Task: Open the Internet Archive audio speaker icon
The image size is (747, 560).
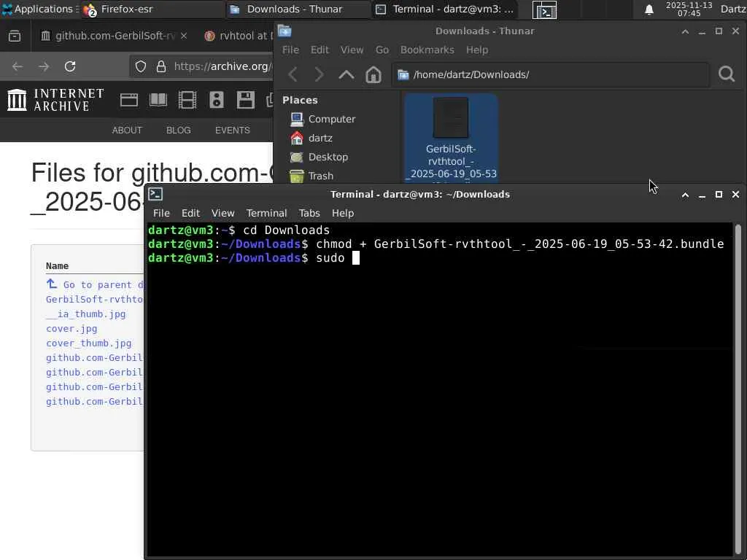Action: click(216, 100)
